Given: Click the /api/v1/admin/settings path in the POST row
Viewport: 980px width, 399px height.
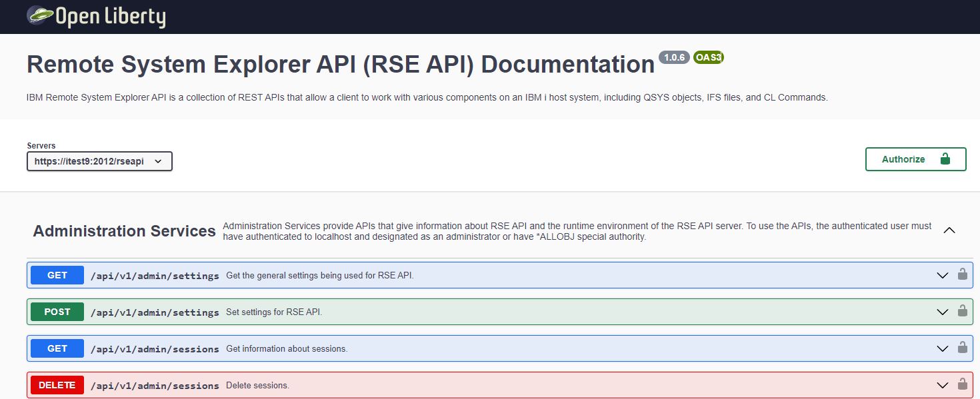Looking at the screenshot, I should tap(155, 312).
